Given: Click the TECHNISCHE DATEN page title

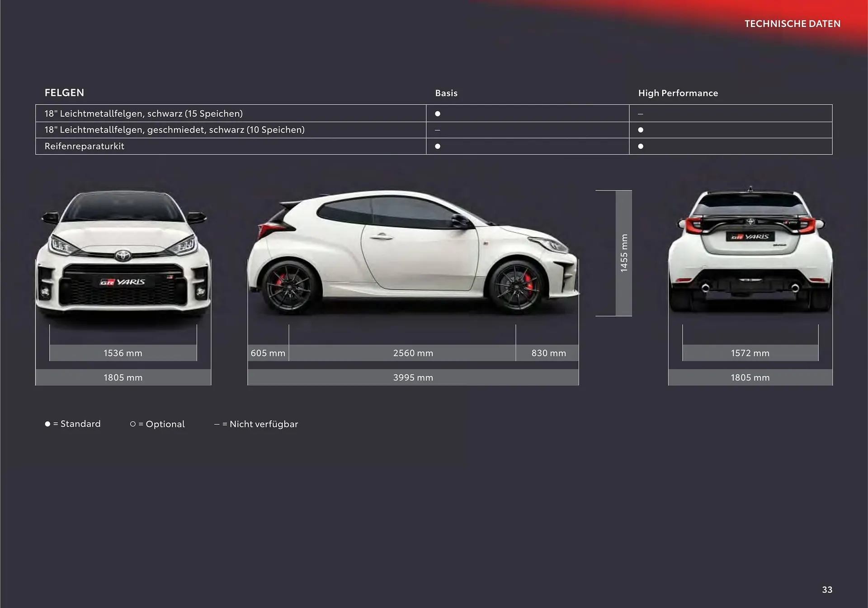Looking at the screenshot, I should (x=792, y=24).
